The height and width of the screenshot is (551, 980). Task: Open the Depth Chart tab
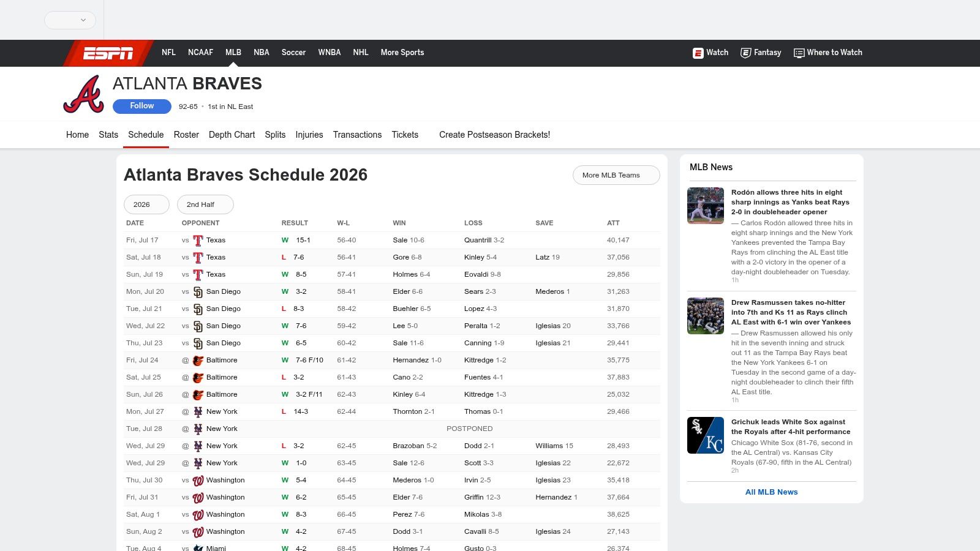click(232, 135)
